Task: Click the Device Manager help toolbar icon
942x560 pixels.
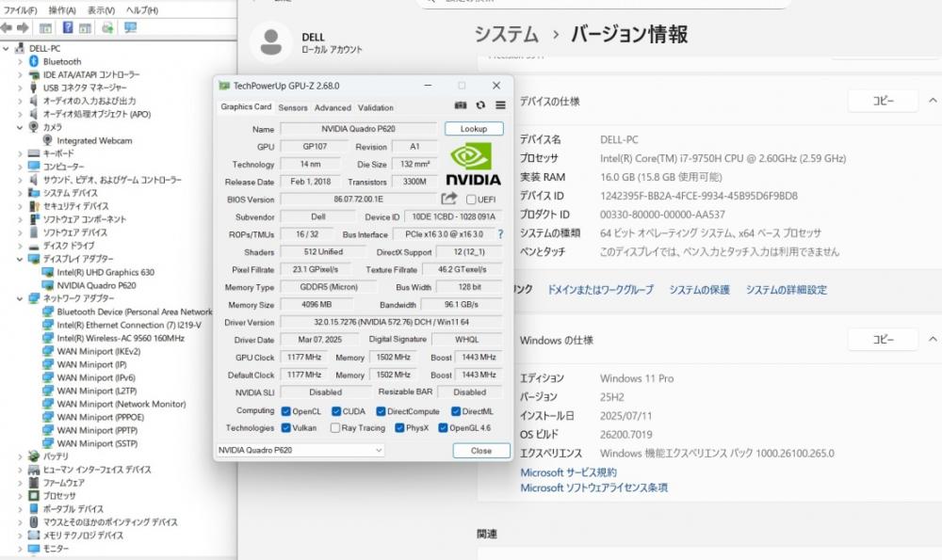Action: (68, 27)
